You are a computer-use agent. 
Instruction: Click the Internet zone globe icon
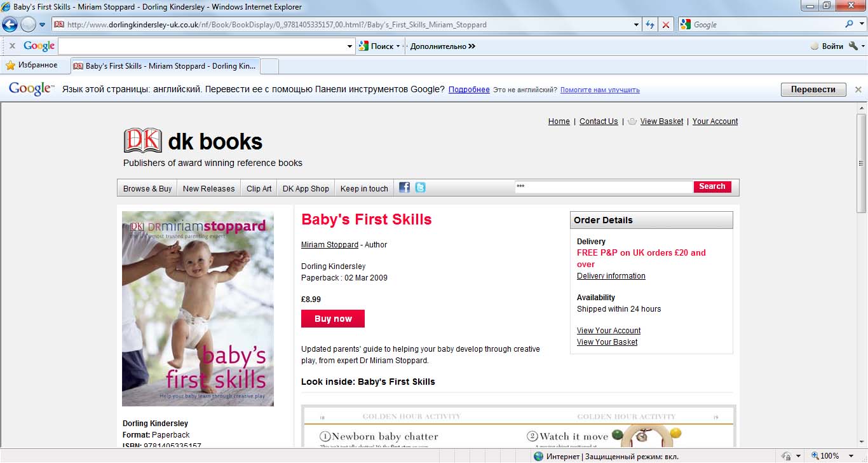point(539,456)
